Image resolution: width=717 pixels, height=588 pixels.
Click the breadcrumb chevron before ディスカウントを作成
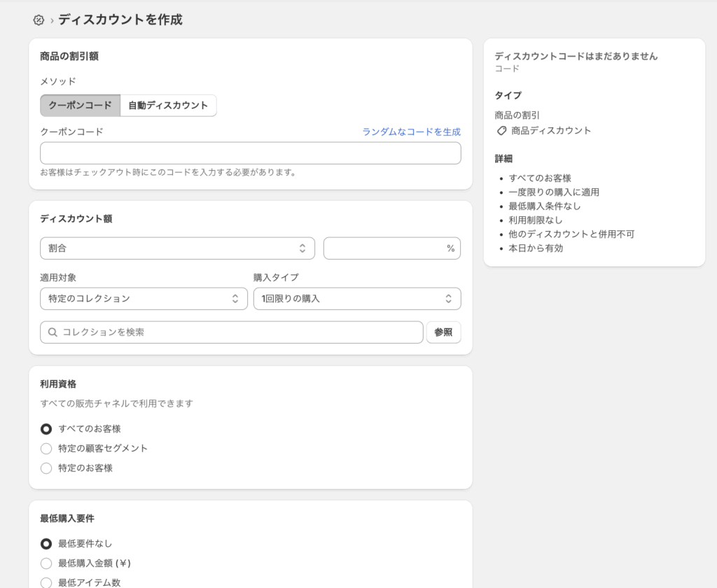click(52, 21)
